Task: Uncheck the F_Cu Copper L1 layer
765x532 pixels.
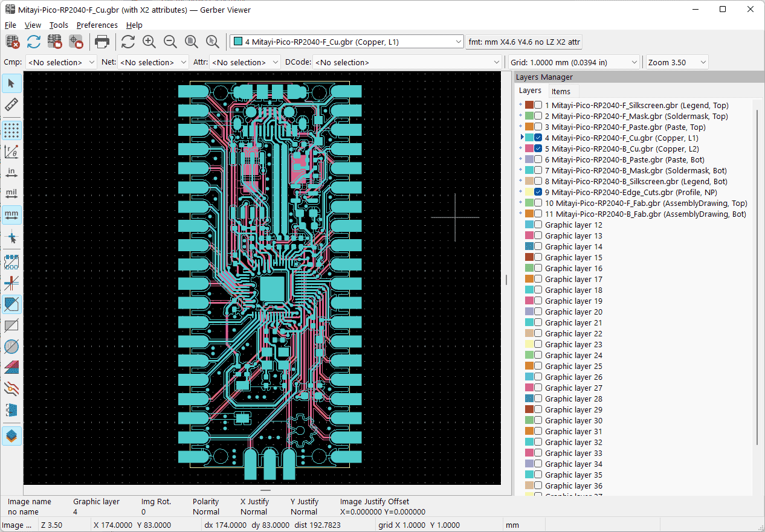Action: pos(538,138)
